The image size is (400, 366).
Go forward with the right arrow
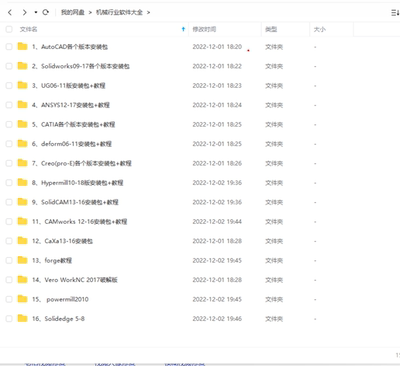[x=24, y=12]
